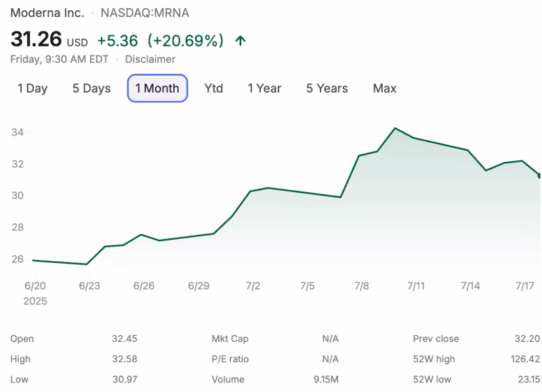Click the endpoint marker on the chart line
Screen dimensions: 542x392
(539, 175)
